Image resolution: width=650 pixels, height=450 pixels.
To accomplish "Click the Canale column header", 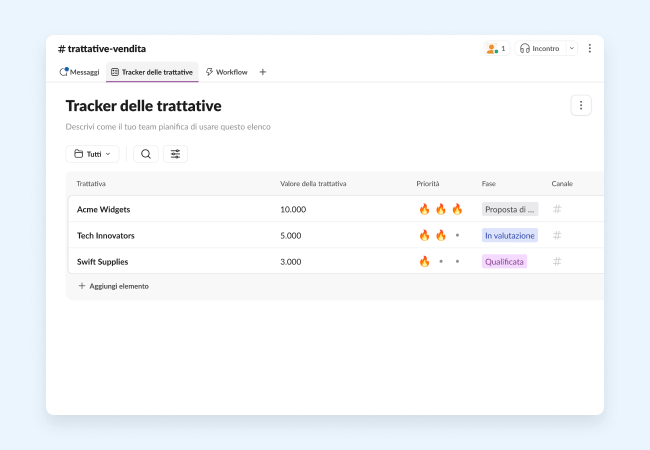I will pyautogui.click(x=562, y=184).
